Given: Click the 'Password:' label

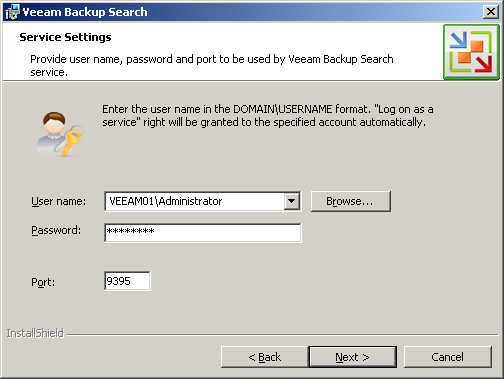Looking at the screenshot, I should point(56,230).
